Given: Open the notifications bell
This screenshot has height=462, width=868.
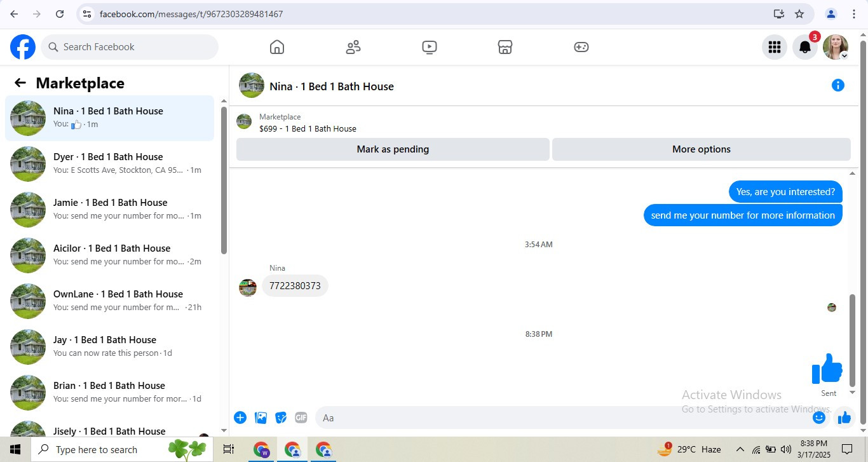Looking at the screenshot, I should (x=805, y=47).
